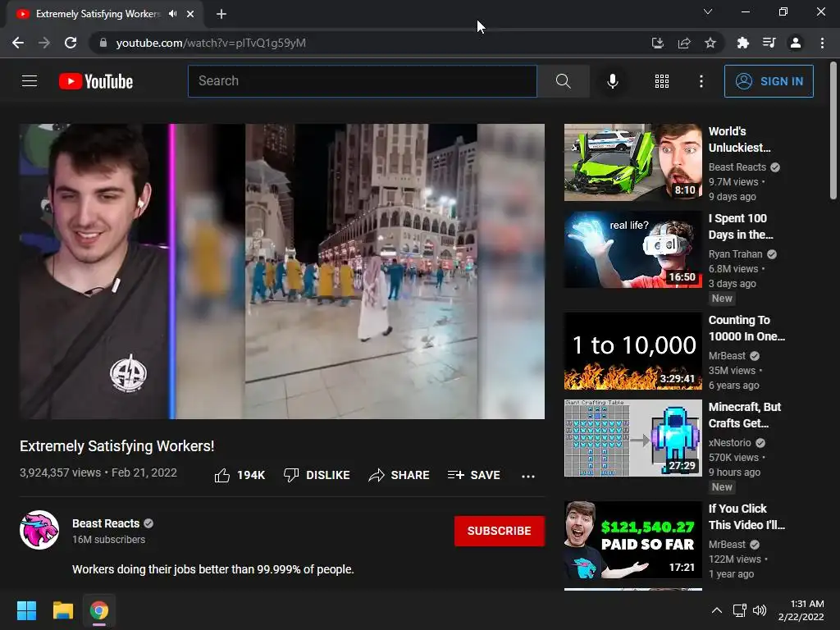Click the SIGN IN button

pos(769,81)
